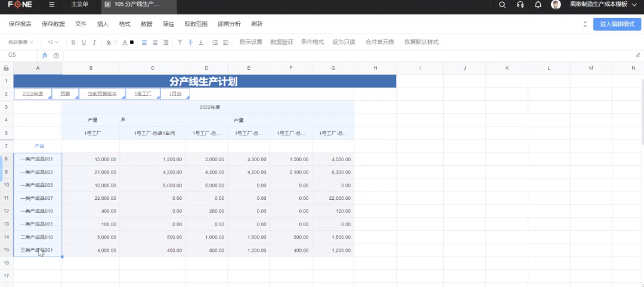Toggle underline formatting

[x=84, y=42]
